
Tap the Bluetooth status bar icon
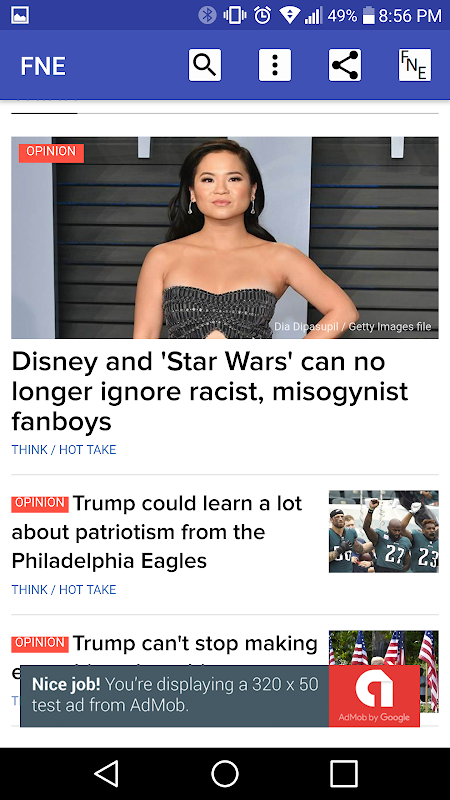(x=207, y=15)
